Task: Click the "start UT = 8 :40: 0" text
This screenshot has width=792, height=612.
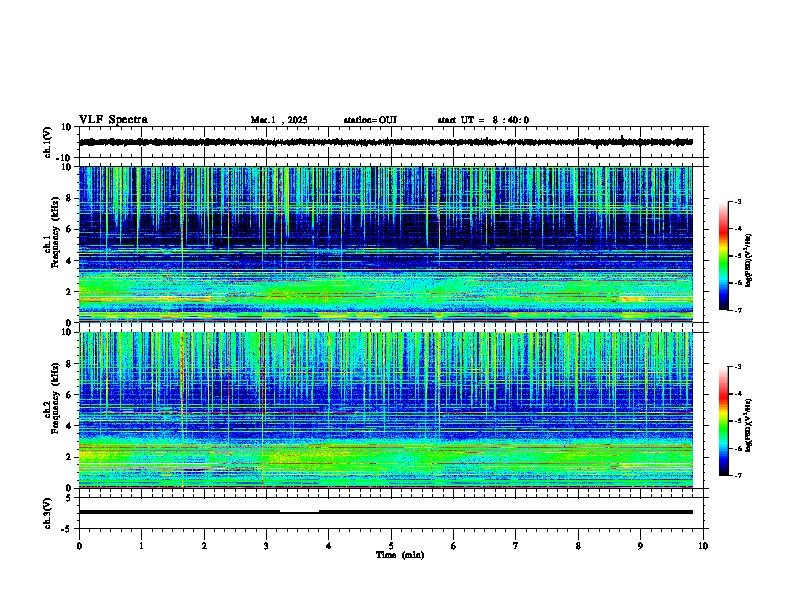Action: 483,120
